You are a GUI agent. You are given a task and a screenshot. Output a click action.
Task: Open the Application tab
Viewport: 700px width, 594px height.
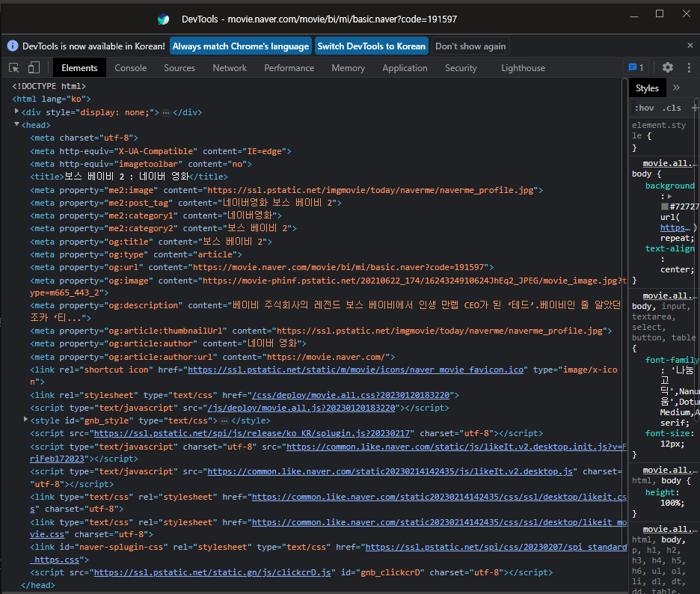(405, 68)
